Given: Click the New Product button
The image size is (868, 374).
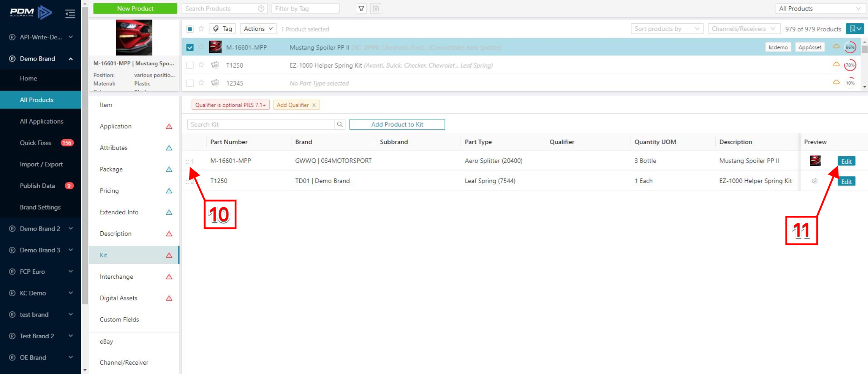Looking at the screenshot, I should tap(135, 9).
